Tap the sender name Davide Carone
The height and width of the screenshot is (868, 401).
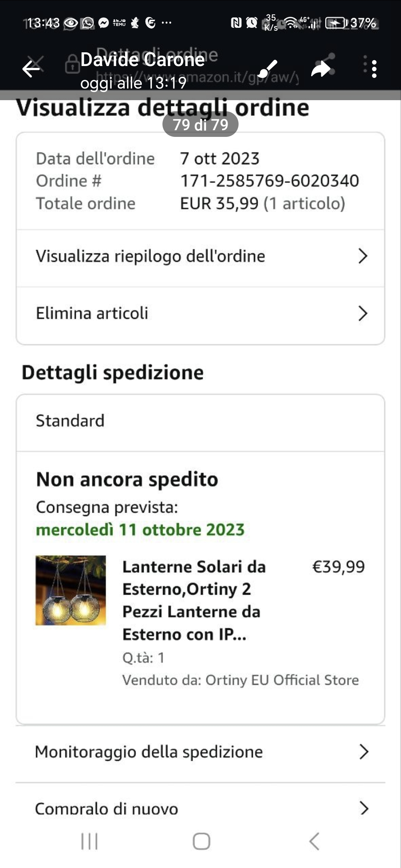143,59
